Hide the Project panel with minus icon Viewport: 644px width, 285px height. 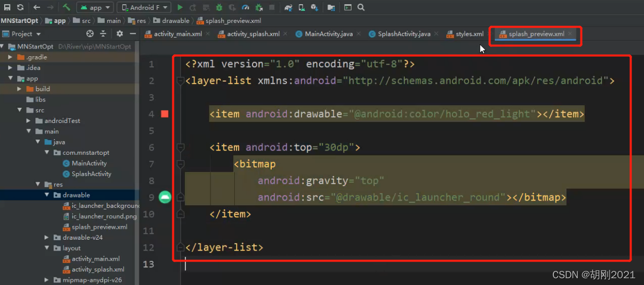click(133, 34)
